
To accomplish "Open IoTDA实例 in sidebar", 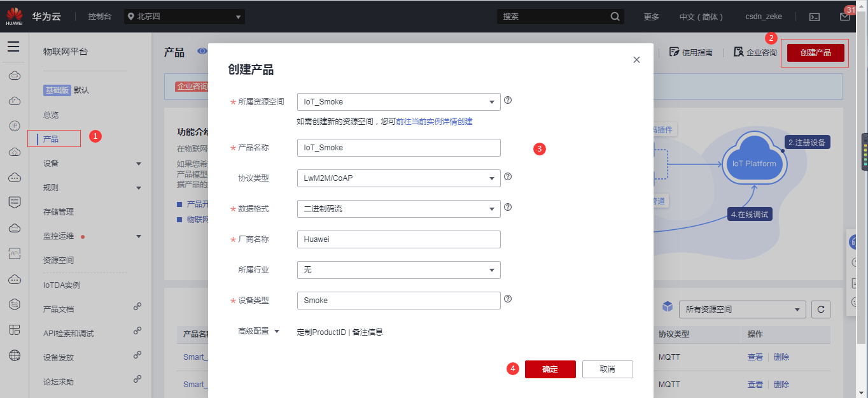I will click(x=62, y=285).
